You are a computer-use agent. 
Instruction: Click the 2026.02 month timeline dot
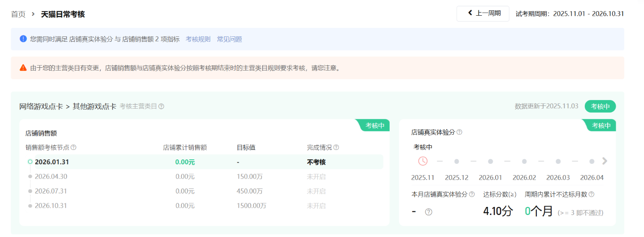point(524,161)
